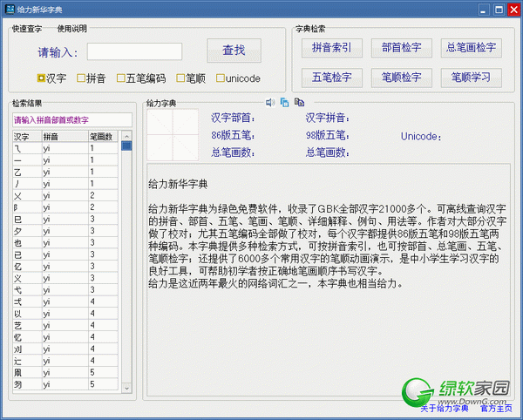523x420 pixels.
Task: Select the 乙 row in results
Action: pyautogui.click(x=65, y=172)
